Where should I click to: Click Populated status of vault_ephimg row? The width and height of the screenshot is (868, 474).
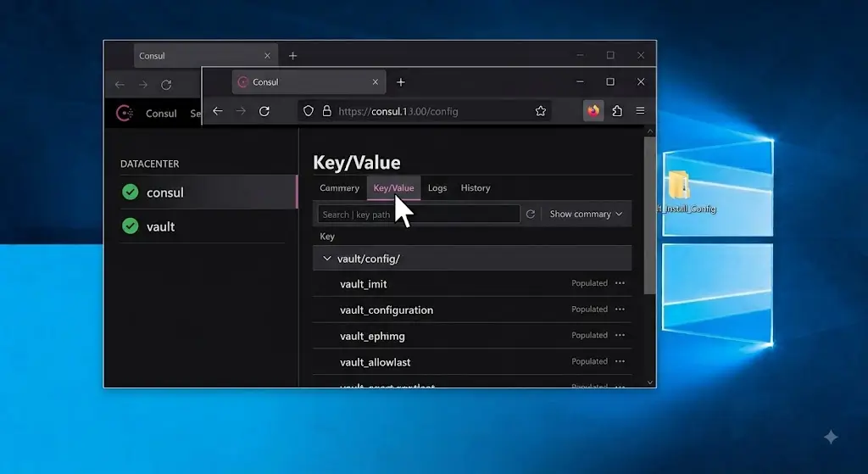[x=590, y=335]
